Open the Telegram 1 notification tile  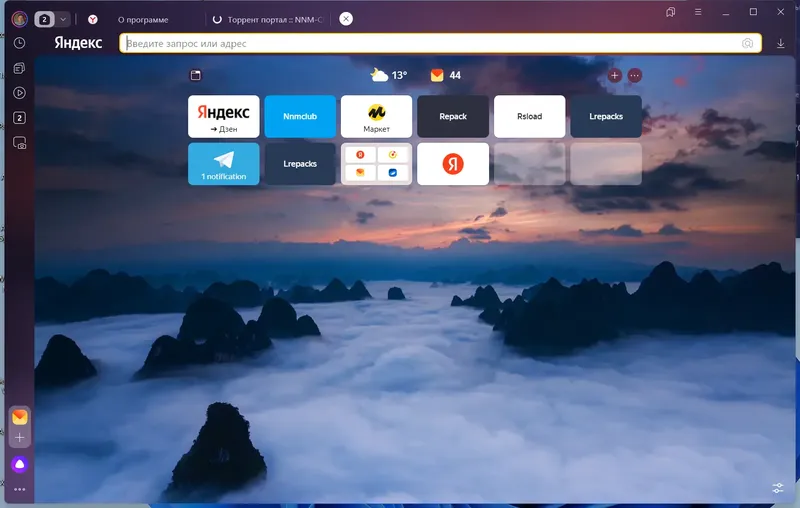point(223,164)
